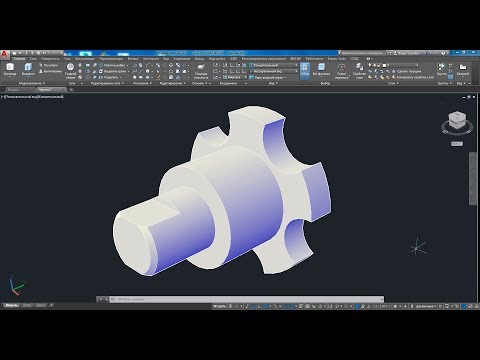Open the СПДС ribbon tab
Screen dimensions: 480x360
pos(355,59)
